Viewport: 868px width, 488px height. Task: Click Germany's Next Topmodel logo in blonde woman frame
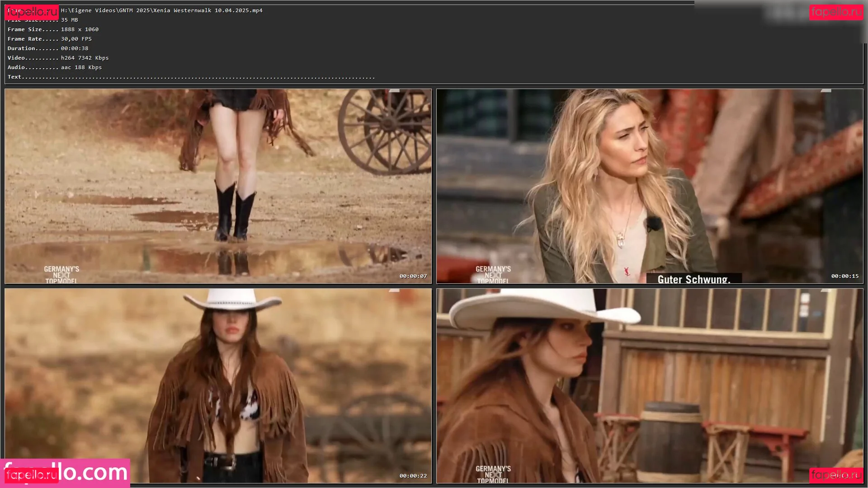(x=493, y=275)
